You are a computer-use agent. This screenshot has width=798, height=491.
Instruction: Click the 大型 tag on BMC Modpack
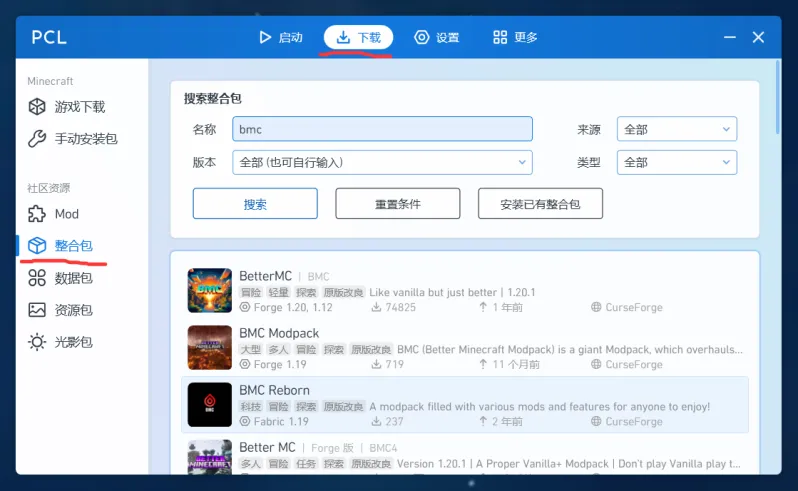pos(251,350)
